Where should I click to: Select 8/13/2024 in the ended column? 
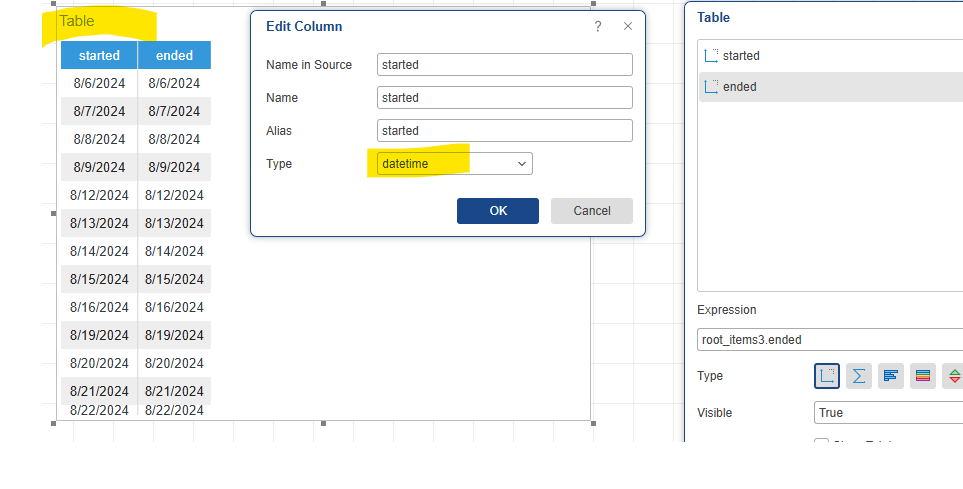[174, 223]
